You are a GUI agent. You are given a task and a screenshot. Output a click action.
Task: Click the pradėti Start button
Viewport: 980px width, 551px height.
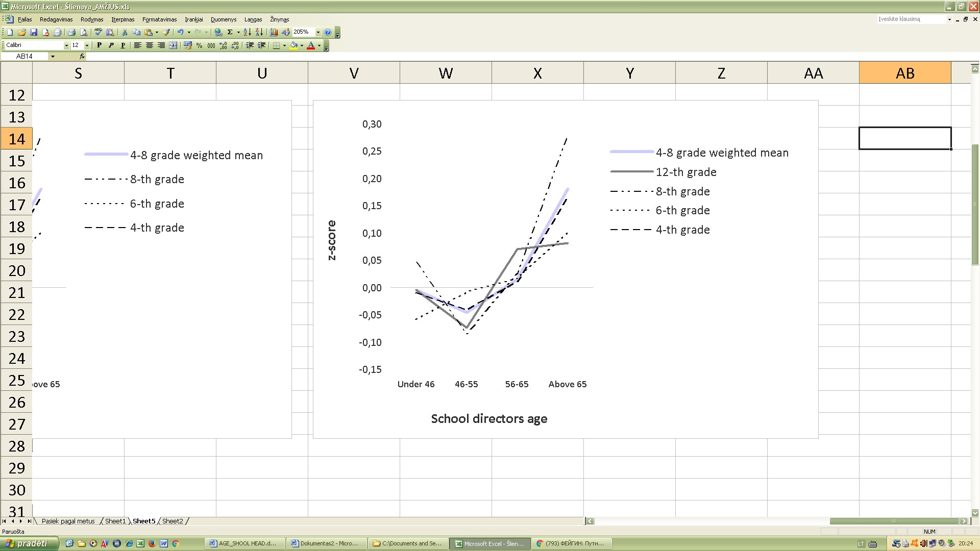point(29,543)
